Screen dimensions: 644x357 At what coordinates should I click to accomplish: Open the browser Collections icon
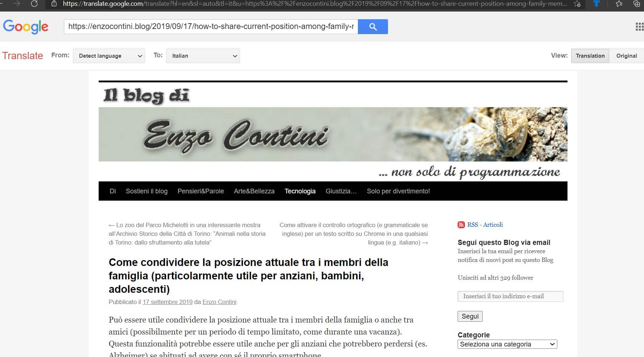[636, 4]
